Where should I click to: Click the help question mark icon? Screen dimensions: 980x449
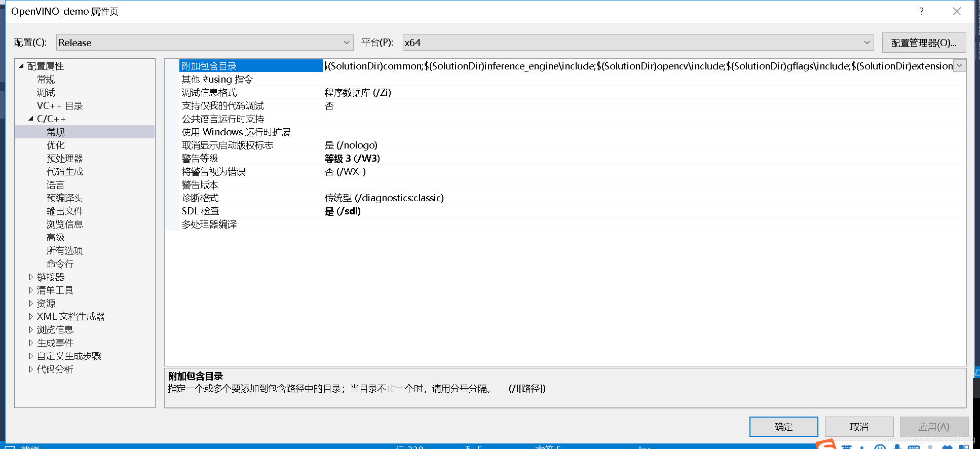tap(921, 11)
